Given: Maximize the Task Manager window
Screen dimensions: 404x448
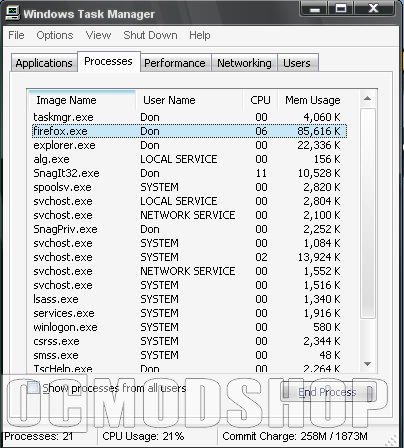Looking at the screenshot, I should (x=341, y=9).
